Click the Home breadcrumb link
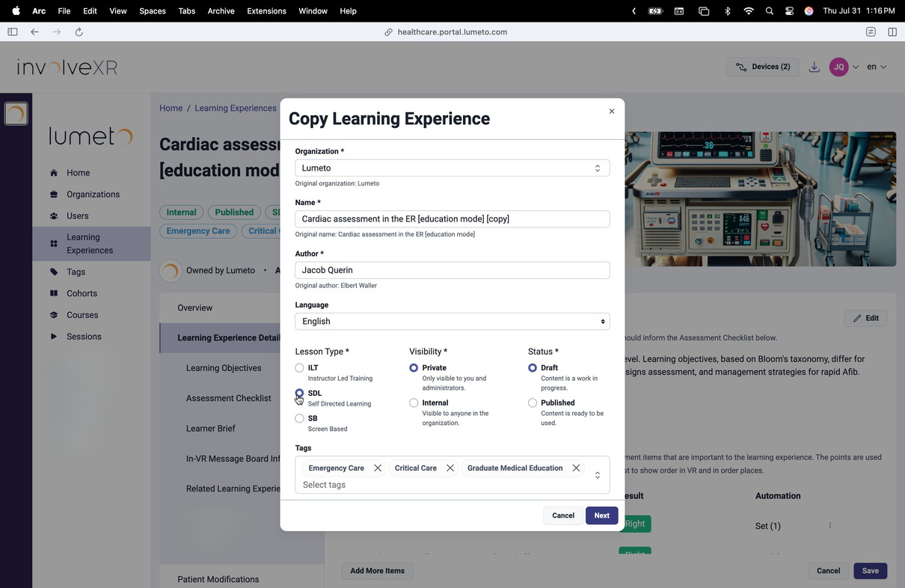This screenshot has width=905, height=588. pyautogui.click(x=171, y=108)
